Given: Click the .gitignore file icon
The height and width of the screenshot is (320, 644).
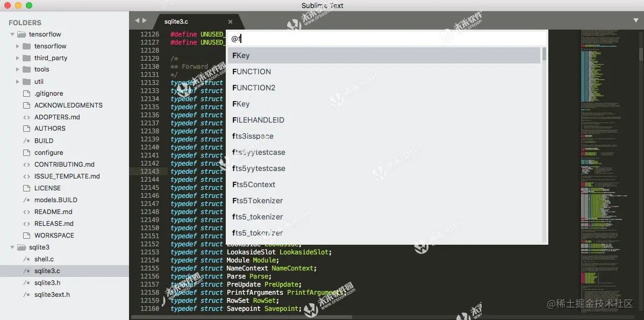Looking at the screenshot, I should click(x=27, y=93).
